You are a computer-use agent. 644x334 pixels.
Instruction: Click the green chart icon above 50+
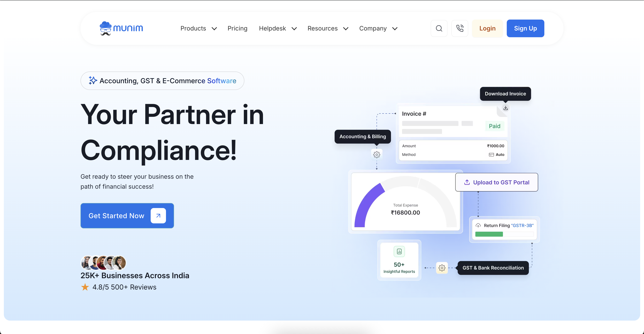point(399,251)
